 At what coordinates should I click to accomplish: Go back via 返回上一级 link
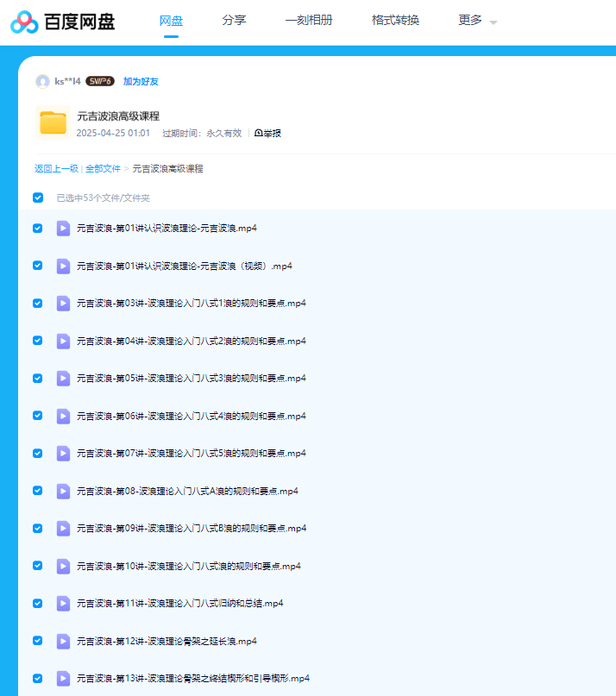(x=56, y=168)
